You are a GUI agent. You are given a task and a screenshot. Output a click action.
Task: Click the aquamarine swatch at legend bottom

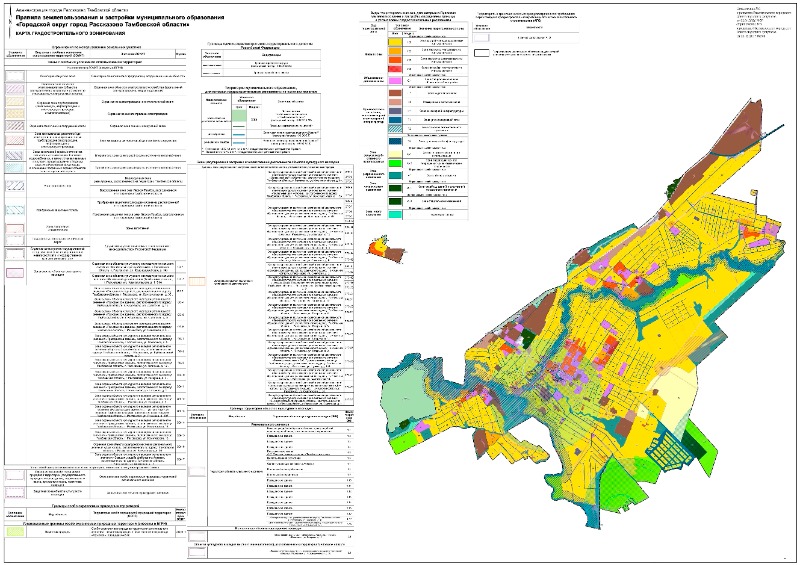394,214
